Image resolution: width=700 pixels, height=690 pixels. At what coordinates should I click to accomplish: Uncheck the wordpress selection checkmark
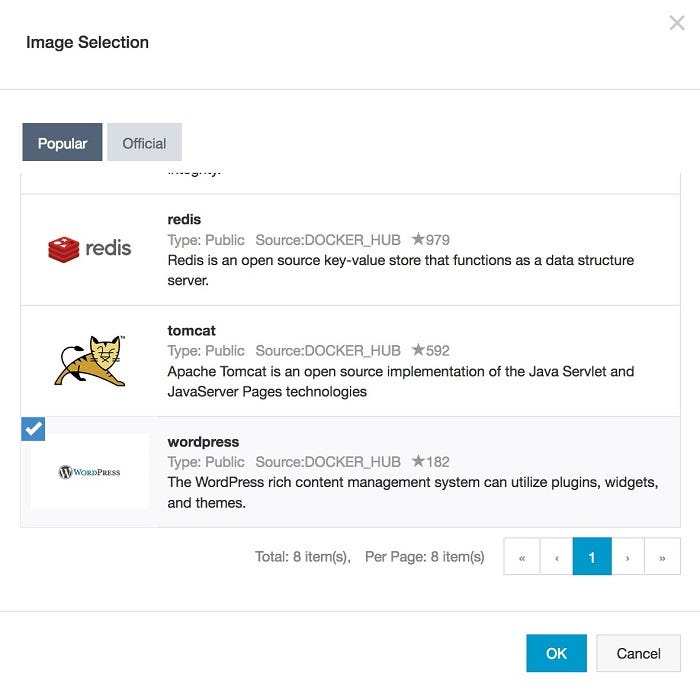tap(33, 429)
